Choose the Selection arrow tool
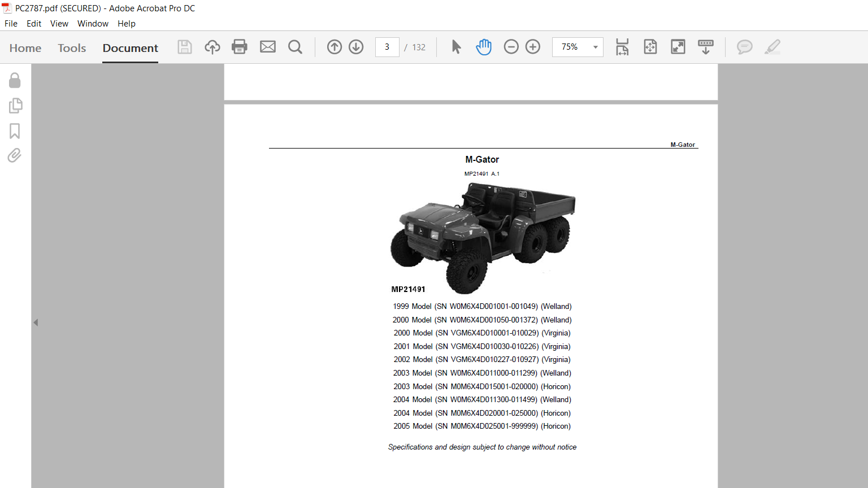Viewport: 868px width, 488px height. [x=457, y=47]
